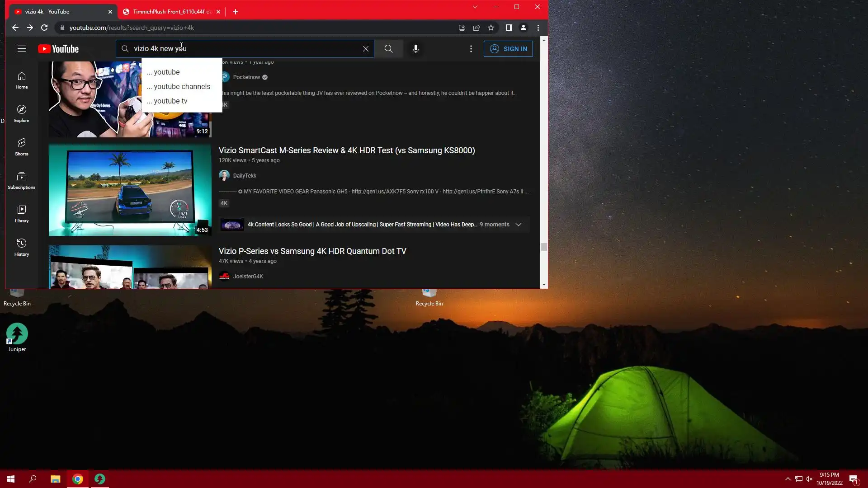Open the Subscriptions sidebar section

[x=21, y=180]
